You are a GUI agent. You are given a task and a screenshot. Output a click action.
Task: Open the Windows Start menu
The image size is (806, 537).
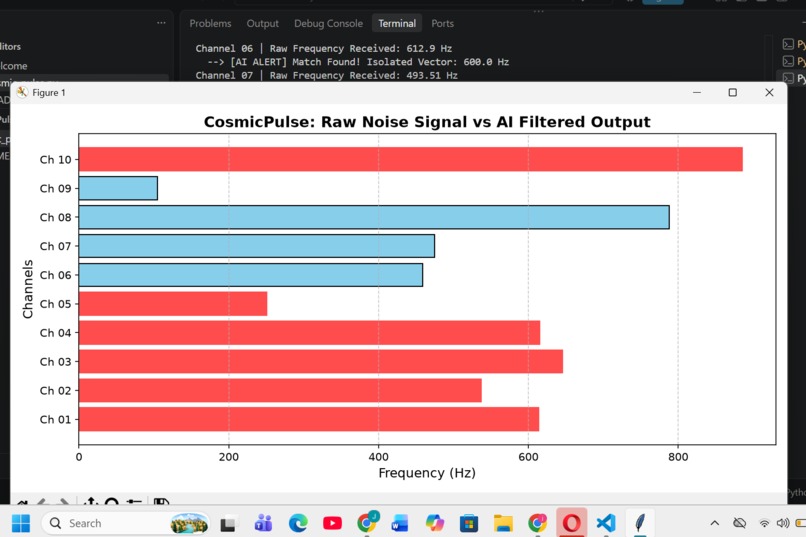click(21, 524)
